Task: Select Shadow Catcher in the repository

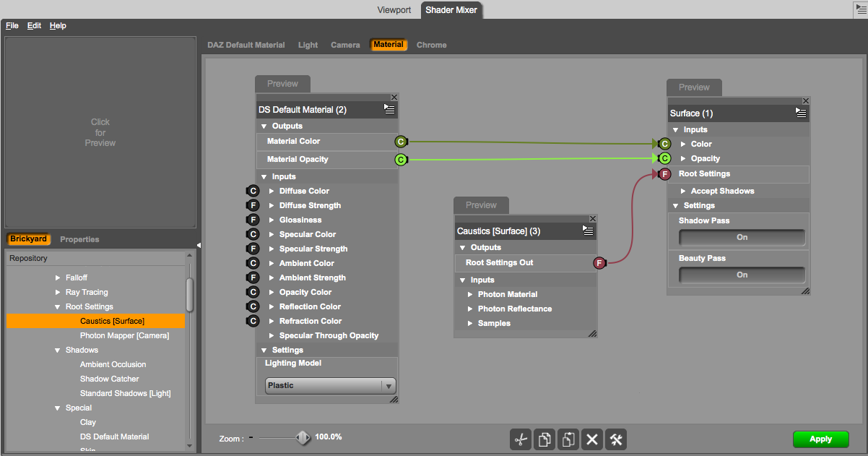Action: [109, 379]
